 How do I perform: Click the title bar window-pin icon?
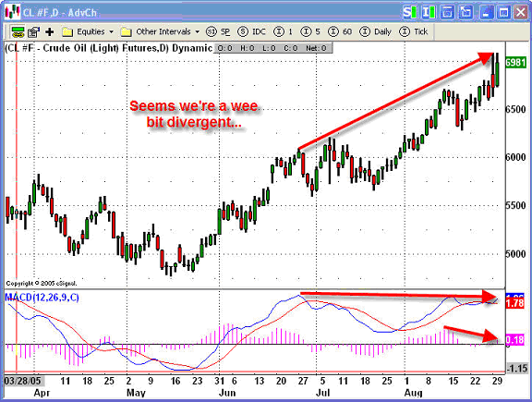(x=447, y=13)
